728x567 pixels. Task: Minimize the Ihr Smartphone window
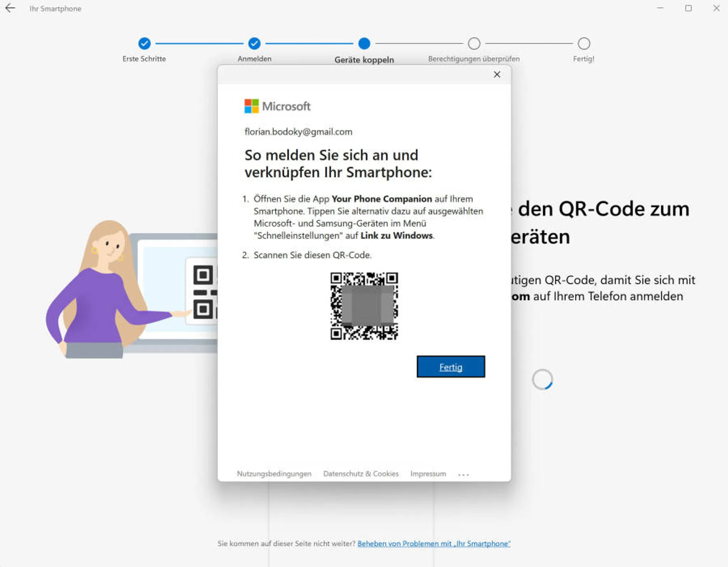click(x=660, y=8)
